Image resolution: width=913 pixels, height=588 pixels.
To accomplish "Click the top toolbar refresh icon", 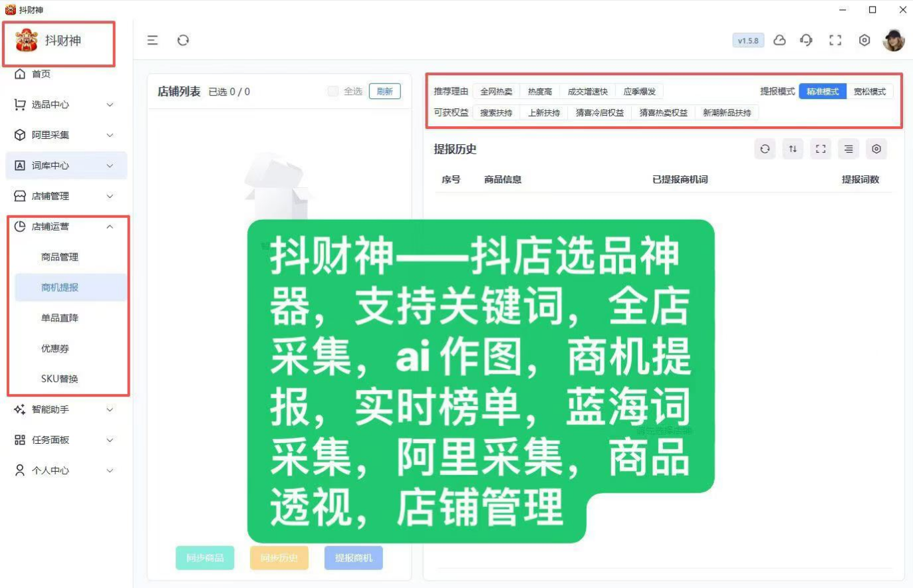I will (183, 41).
